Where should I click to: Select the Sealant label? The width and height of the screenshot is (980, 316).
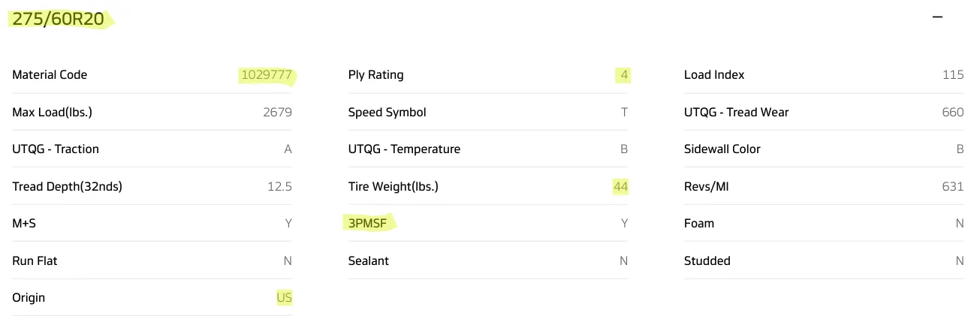coord(368,260)
